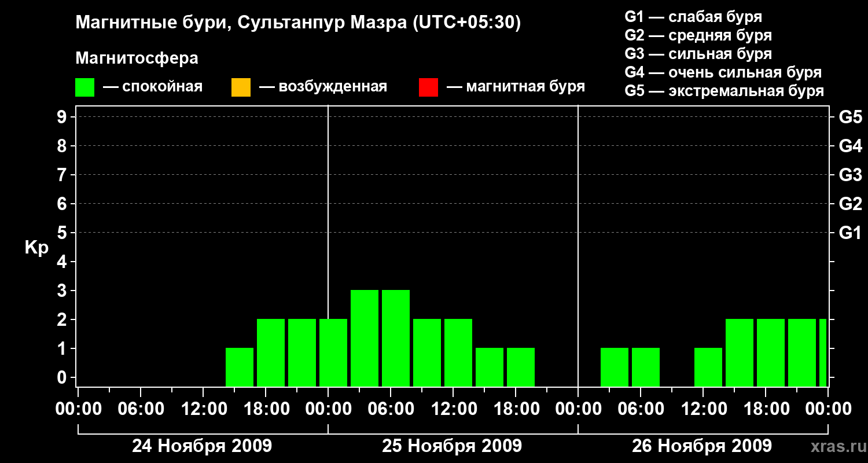868x463 pixels.
Task: Click the orange 'возбужденная' legend swatch
Action: [x=241, y=87]
